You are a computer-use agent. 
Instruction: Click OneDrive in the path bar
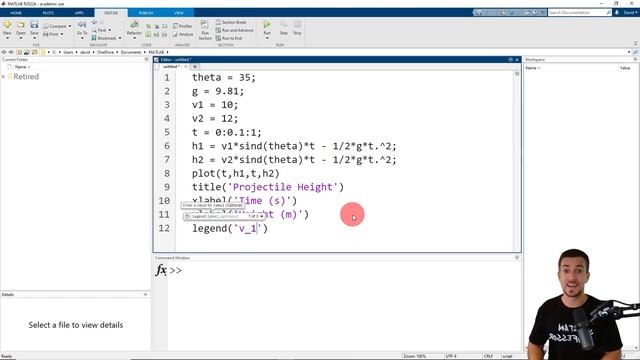pyautogui.click(x=105, y=52)
